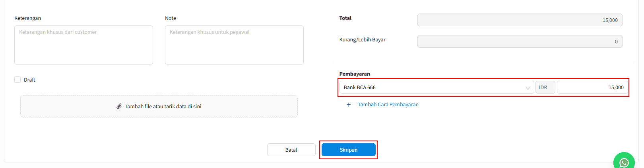Click the Kurang/Lebih Bayar field
Viewport: 644px width, 168px height.
click(x=520, y=41)
